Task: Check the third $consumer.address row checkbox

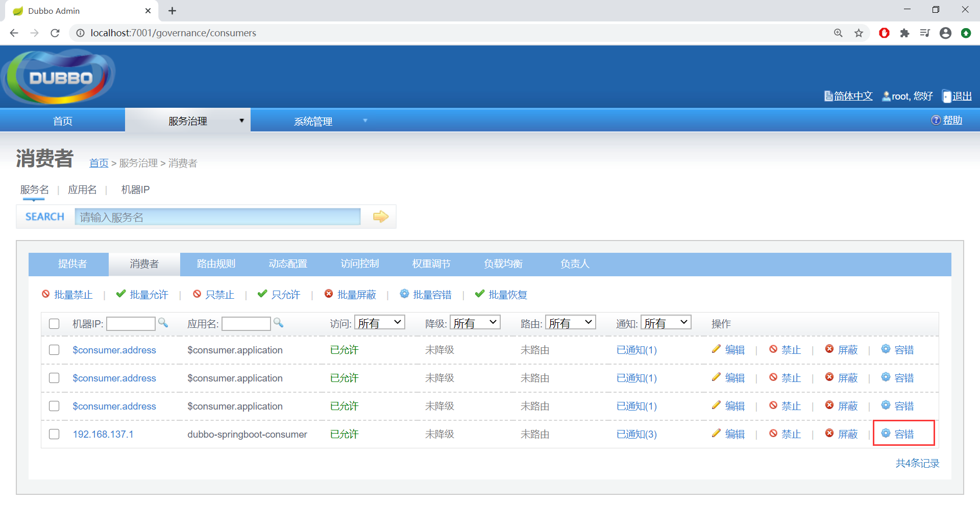Action: pyautogui.click(x=54, y=406)
